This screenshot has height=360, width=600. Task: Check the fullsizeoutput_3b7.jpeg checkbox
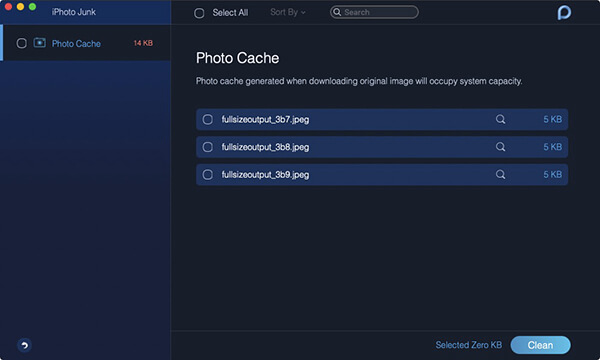click(x=207, y=119)
